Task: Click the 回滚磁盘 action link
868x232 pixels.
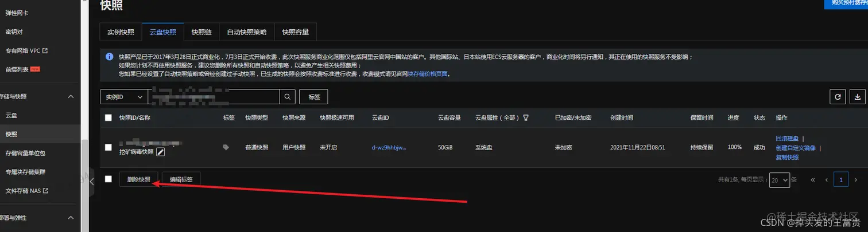Action: [x=787, y=138]
